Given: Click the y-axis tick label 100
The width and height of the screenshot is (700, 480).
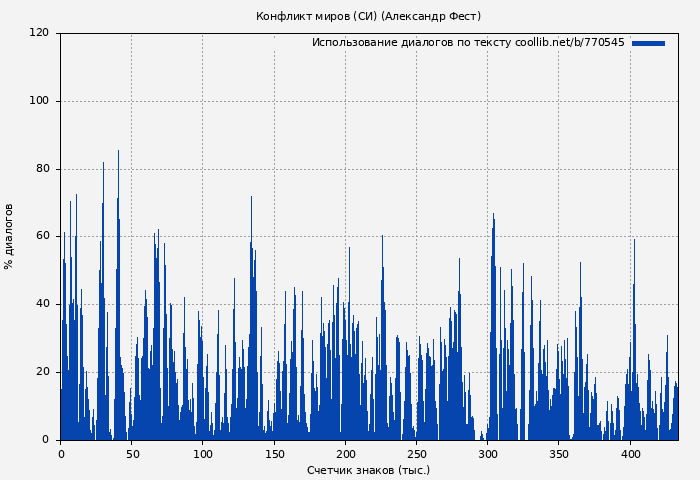Looking at the screenshot, I should (39, 101).
